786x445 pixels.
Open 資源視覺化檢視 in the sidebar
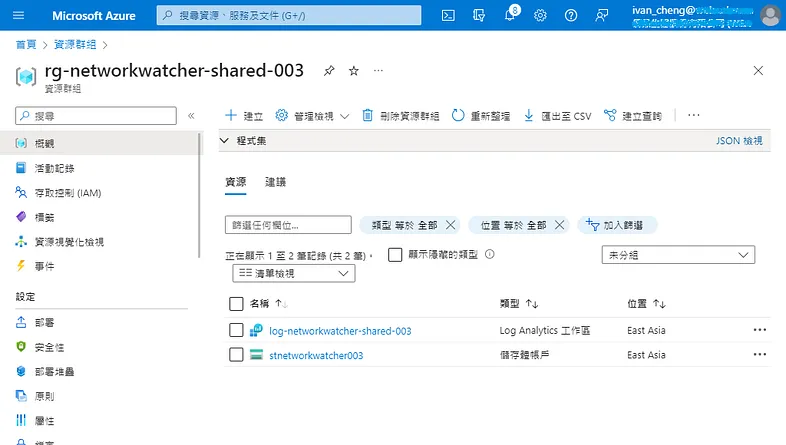click(69, 242)
